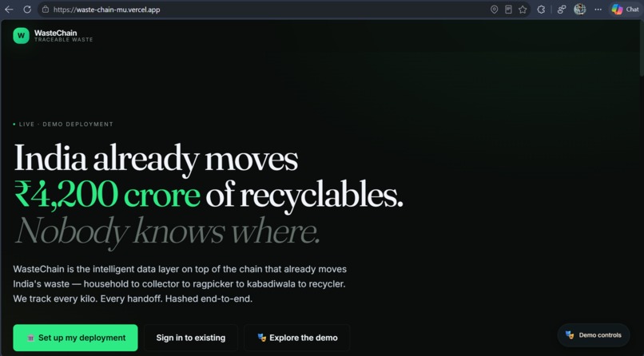Click Set up my deployment button
This screenshot has width=644, height=356.
76,338
